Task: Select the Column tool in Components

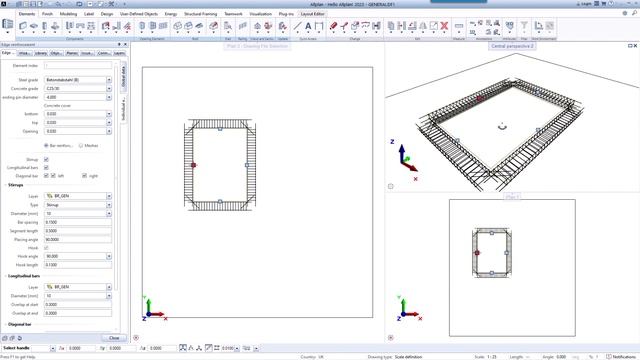Action: click(44, 27)
